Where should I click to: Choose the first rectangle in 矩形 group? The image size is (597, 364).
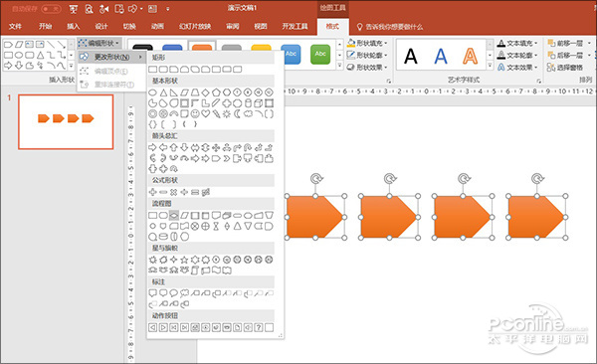click(152, 69)
